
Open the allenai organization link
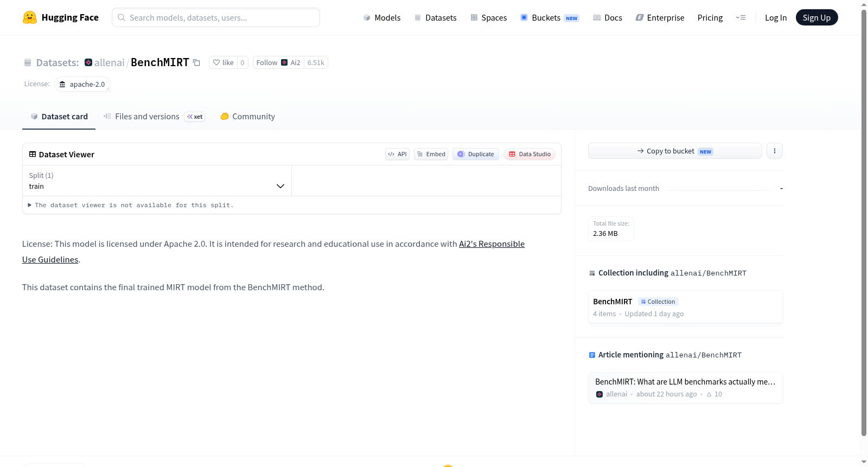110,62
